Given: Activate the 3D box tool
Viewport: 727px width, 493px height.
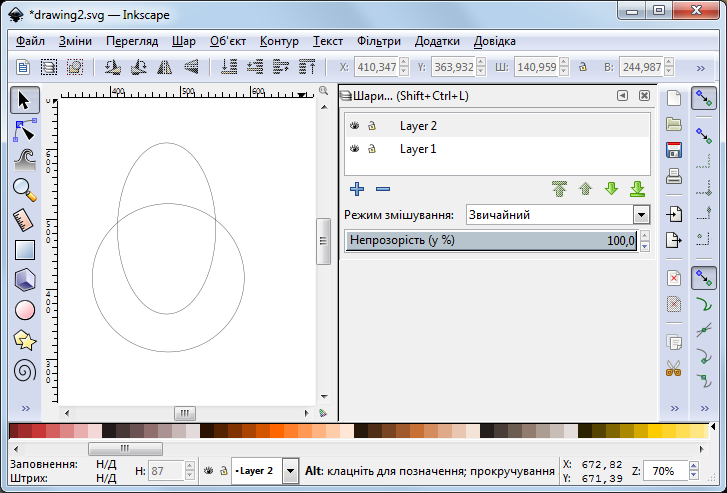Looking at the screenshot, I should pyautogui.click(x=25, y=280).
